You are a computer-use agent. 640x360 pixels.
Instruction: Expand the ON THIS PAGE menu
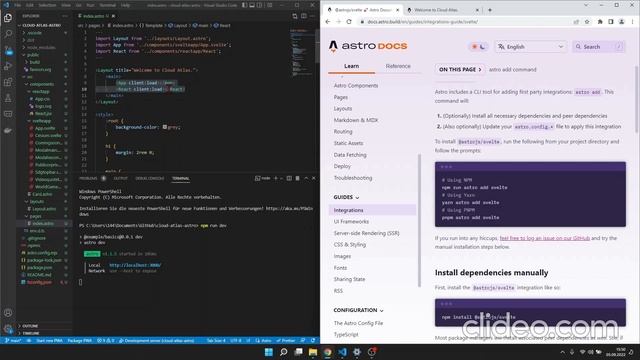tap(460, 69)
